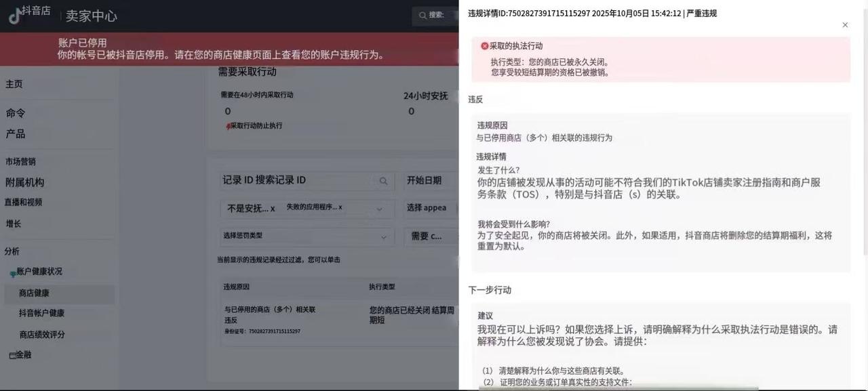Click the red icon beside 采取的执法行动

pos(485,46)
